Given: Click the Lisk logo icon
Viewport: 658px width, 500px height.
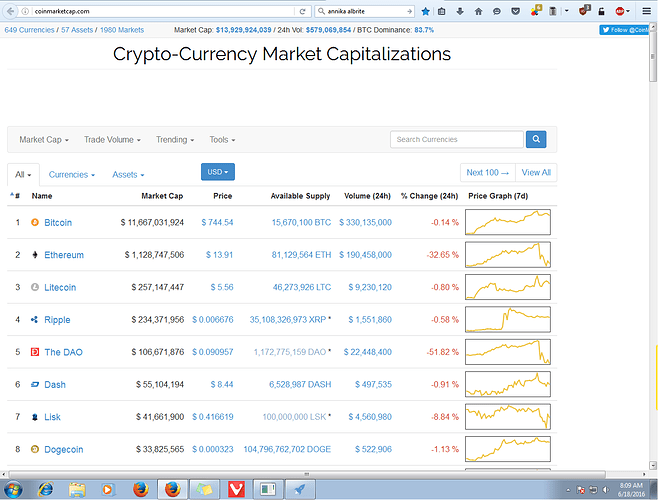Looking at the screenshot, I should pyautogui.click(x=35, y=417).
